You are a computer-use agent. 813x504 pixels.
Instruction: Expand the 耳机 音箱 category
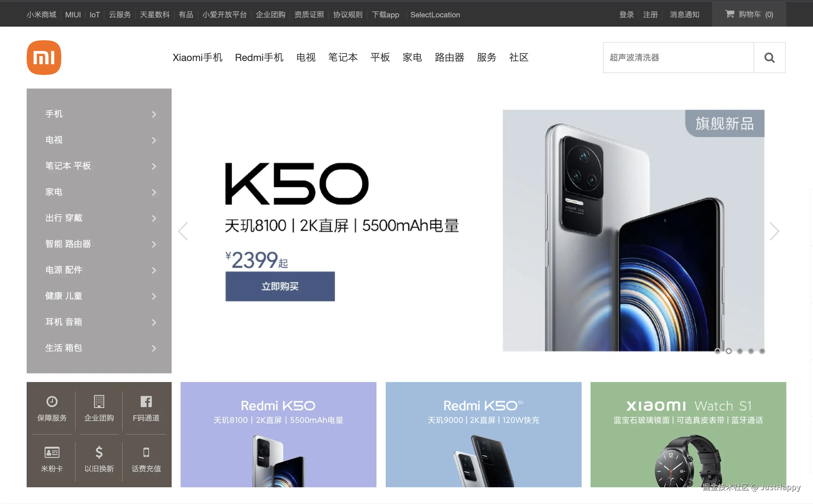(x=99, y=322)
